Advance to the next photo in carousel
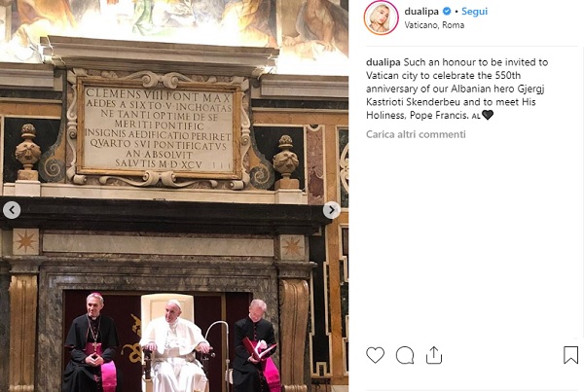This screenshot has width=584, height=392. pyautogui.click(x=332, y=210)
